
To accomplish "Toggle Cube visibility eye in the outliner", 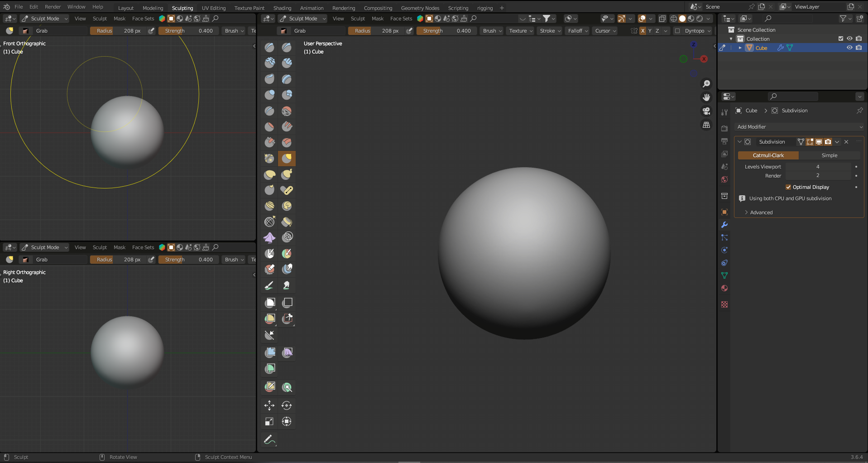I will [849, 48].
